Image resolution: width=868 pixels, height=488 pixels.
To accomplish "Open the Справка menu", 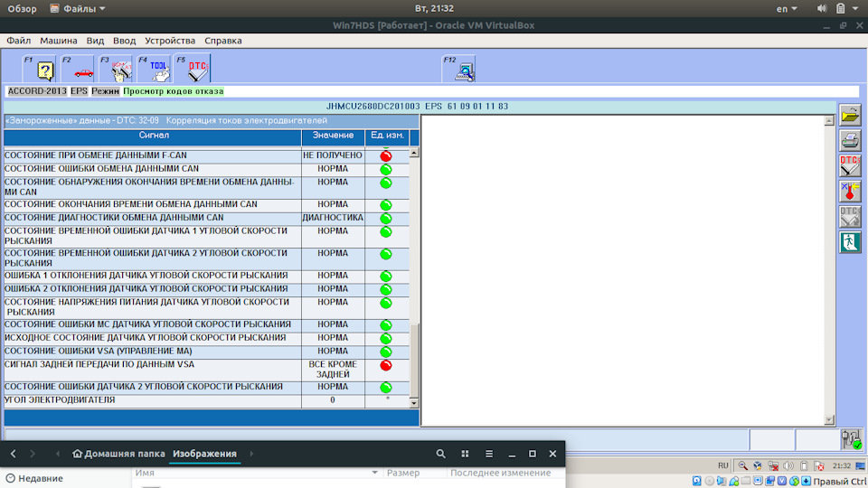I will pos(223,41).
